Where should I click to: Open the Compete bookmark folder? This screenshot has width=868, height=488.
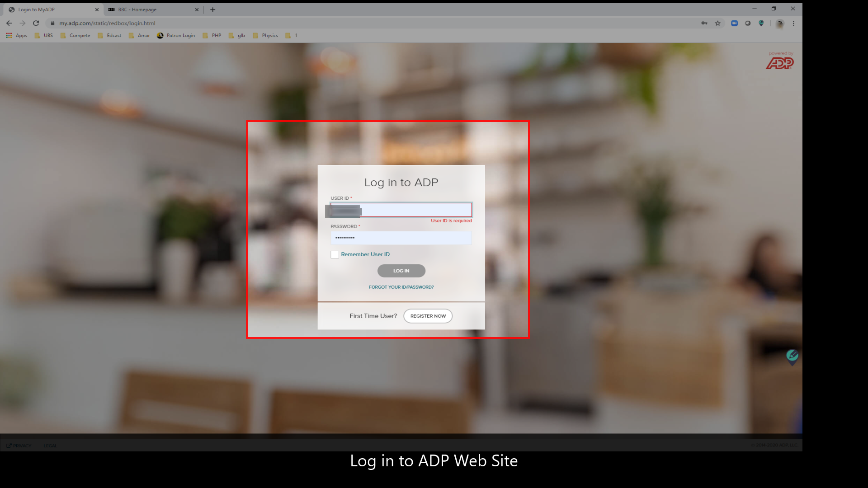point(75,35)
